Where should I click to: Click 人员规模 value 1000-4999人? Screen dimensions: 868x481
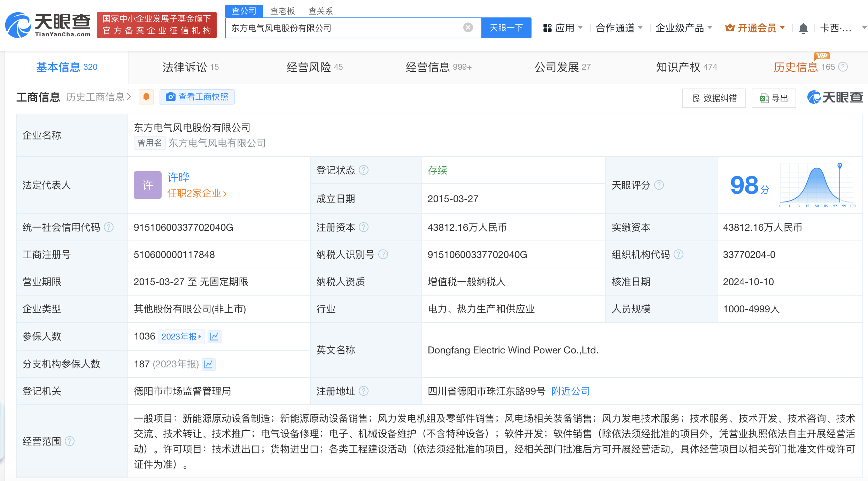click(x=751, y=309)
